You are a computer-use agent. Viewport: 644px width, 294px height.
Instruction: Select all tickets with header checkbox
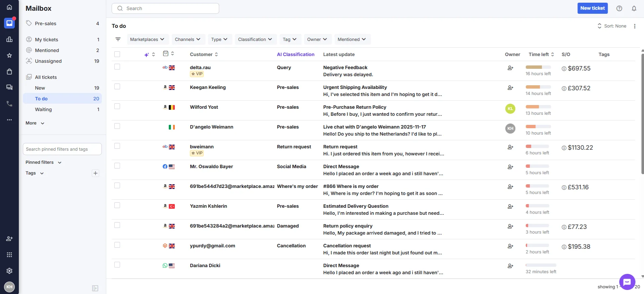point(117,54)
